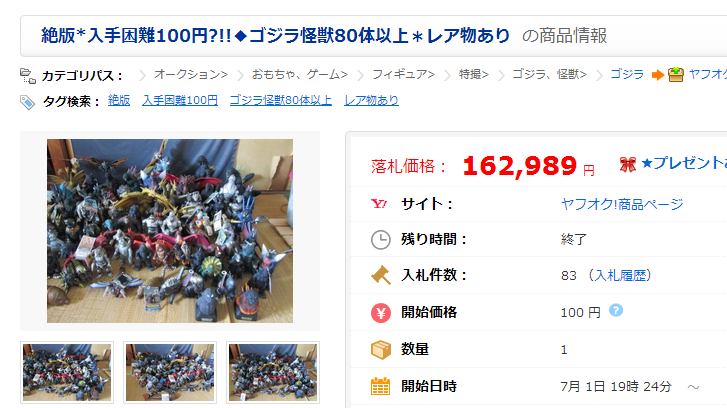Open the help question mark near 100 円
This screenshot has height=408, width=727.
click(x=616, y=310)
